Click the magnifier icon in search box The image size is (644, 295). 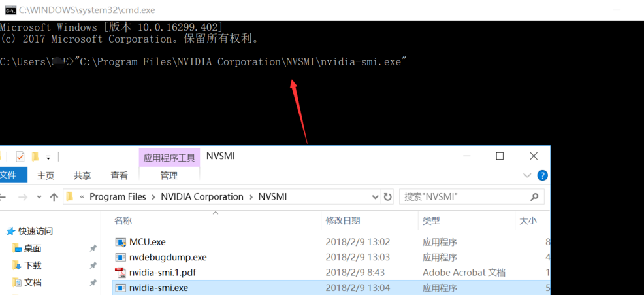pyautogui.click(x=534, y=197)
